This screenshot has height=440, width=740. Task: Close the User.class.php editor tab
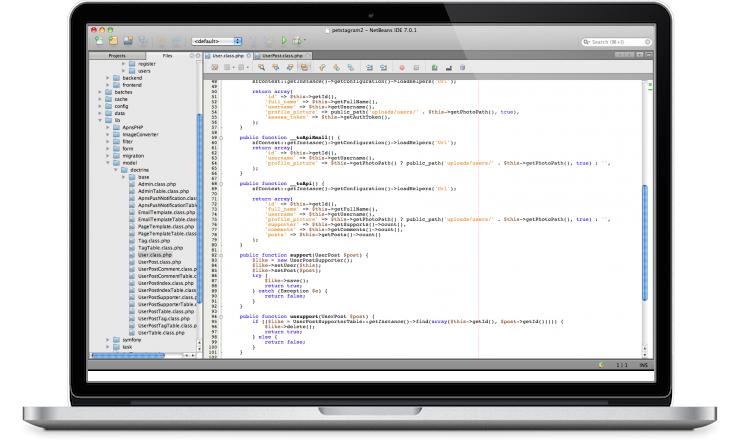tap(249, 56)
